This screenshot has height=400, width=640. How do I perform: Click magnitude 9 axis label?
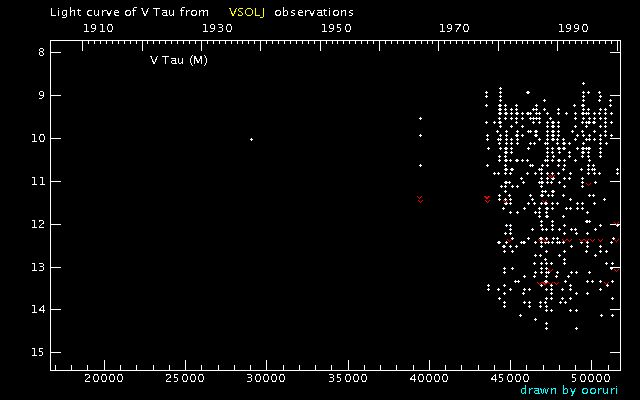41,96
